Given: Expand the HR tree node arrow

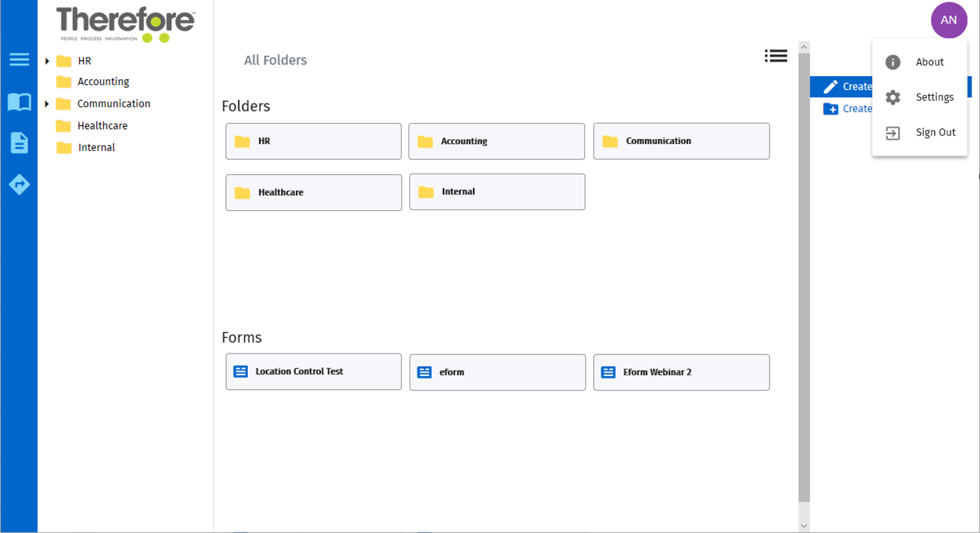Looking at the screenshot, I should 47,61.
